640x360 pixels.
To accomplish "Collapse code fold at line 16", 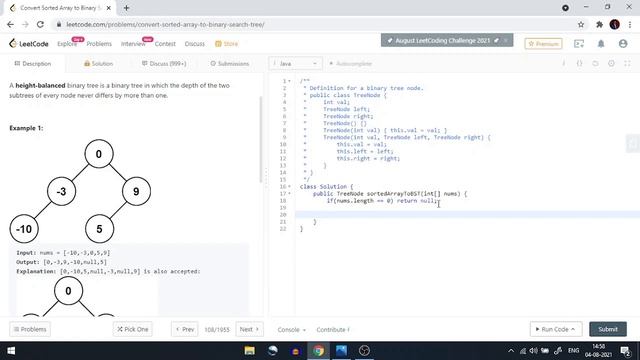I will click(x=290, y=187).
